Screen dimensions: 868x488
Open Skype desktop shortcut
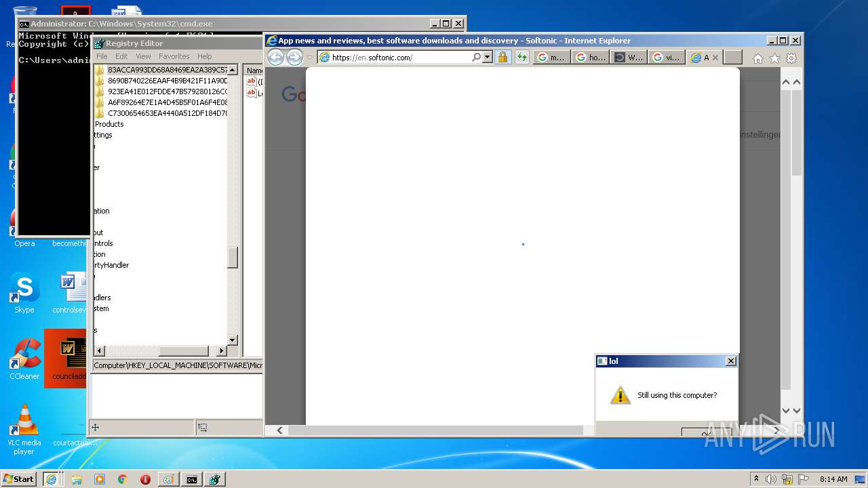24,294
